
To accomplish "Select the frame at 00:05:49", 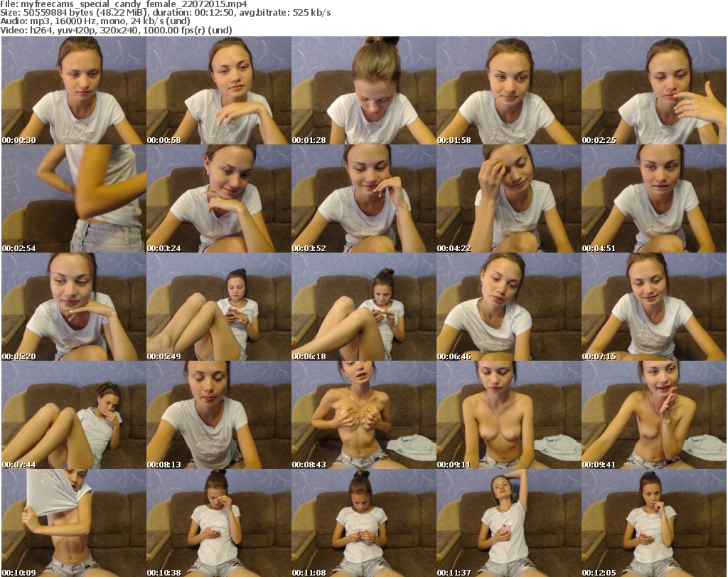I will tap(219, 307).
